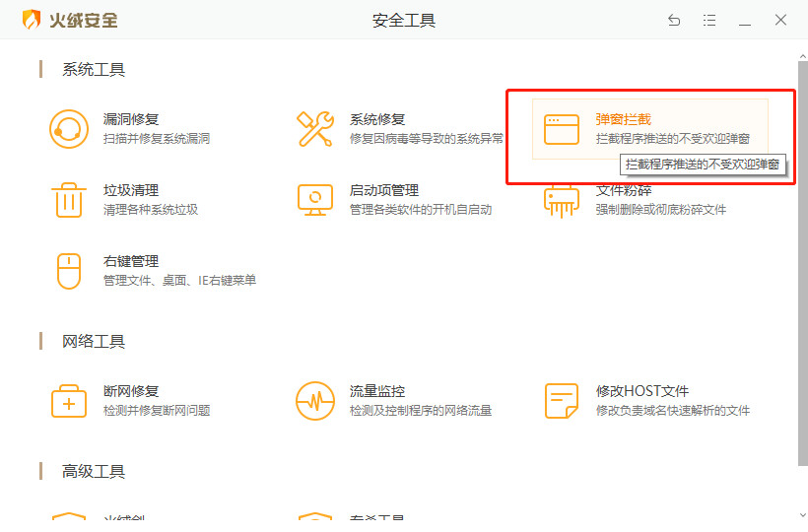Click the 修改HOST文件 note icon
The image size is (808, 532).
(x=562, y=401)
